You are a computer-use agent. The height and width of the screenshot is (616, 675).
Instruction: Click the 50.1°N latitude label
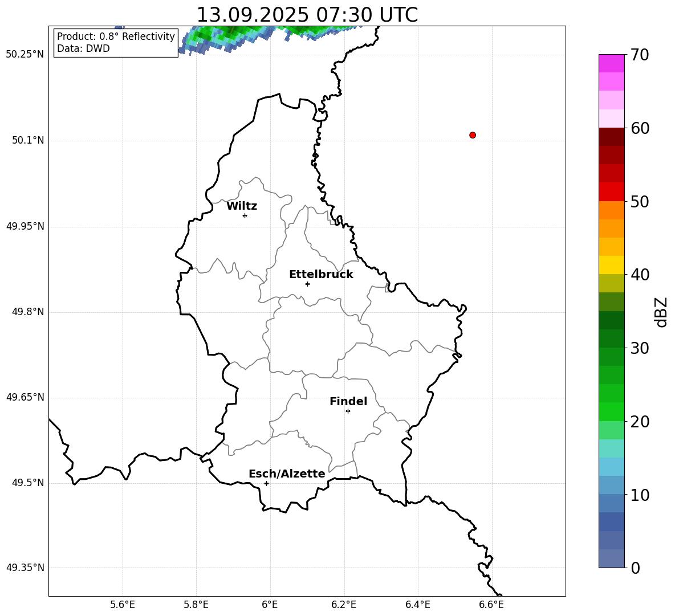[x=28, y=140]
